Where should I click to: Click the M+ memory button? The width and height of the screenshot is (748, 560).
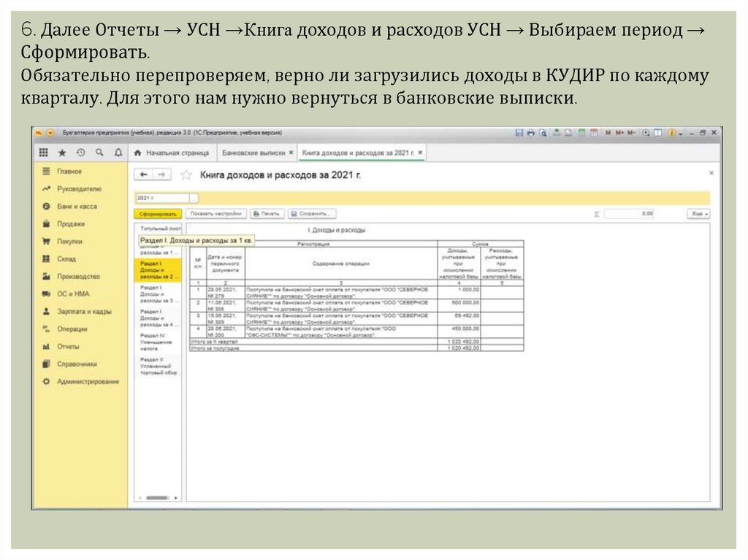click(619, 133)
